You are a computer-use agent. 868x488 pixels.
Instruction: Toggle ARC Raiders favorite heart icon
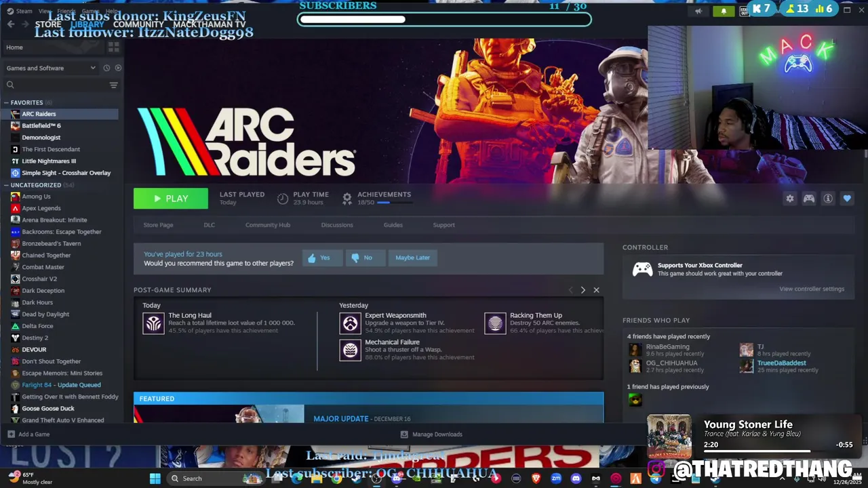coord(847,199)
